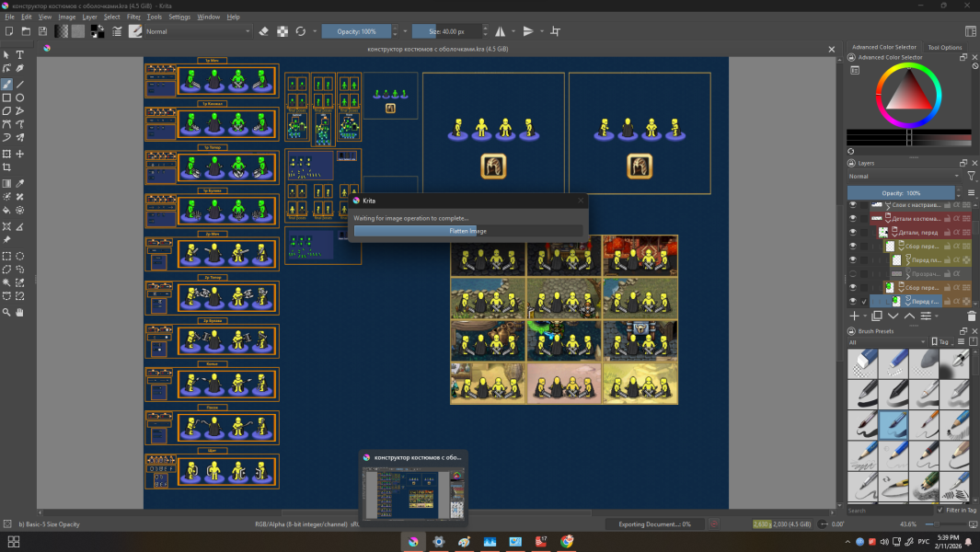Click the Tag button in Brush Presets

pos(940,342)
